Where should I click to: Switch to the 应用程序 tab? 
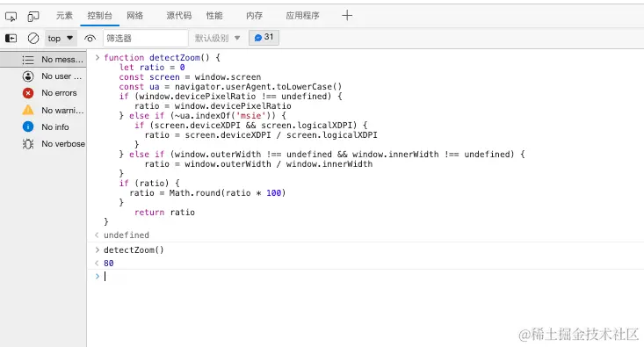click(303, 16)
